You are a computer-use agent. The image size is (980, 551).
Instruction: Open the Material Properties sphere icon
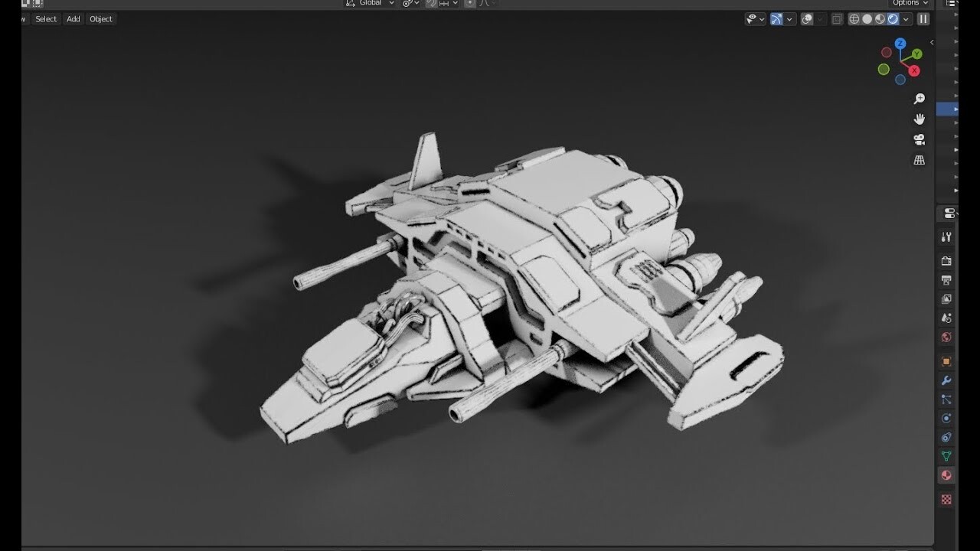click(x=947, y=475)
